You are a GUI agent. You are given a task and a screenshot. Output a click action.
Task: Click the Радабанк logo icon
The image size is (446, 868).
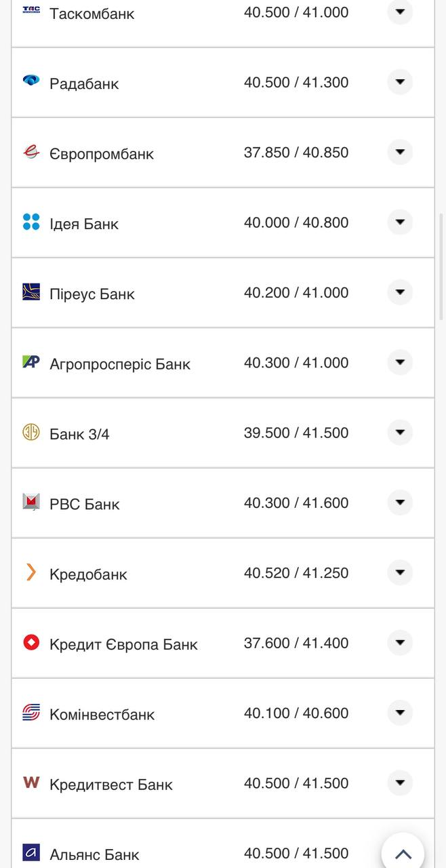point(31,81)
